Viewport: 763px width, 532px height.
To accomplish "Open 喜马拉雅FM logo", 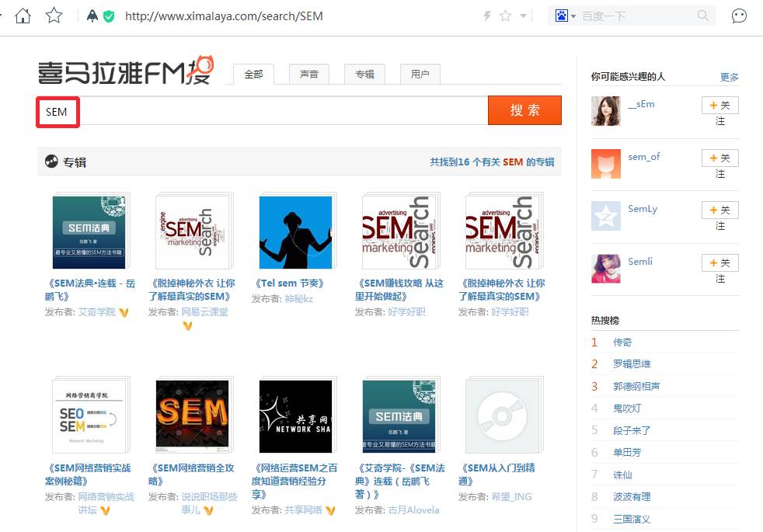I will [x=126, y=71].
